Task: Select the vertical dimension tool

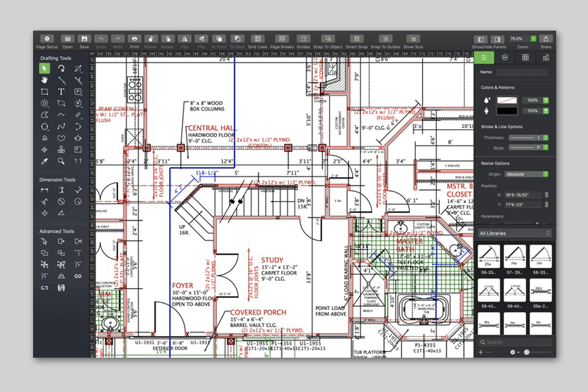Action: (61, 190)
